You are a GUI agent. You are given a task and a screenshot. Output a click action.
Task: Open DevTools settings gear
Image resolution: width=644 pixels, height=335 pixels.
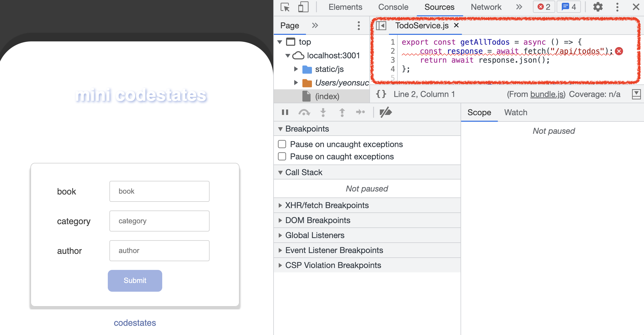pyautogui.click(x=598, y=7)
